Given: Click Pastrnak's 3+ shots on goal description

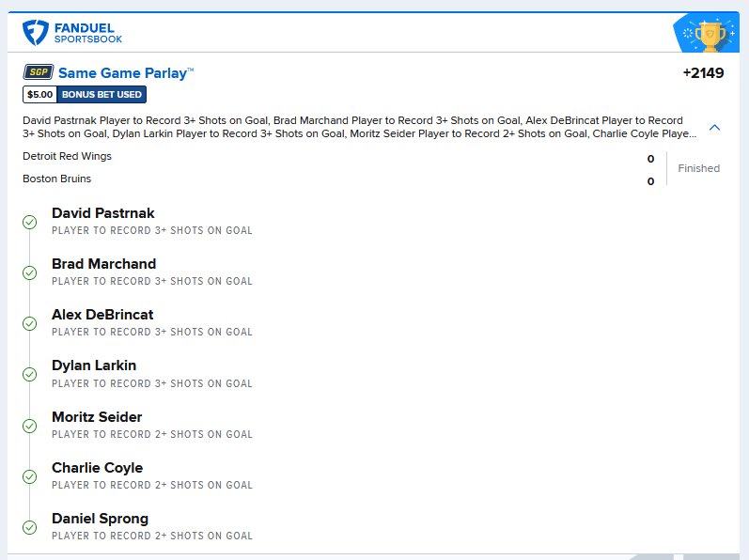Looking at the screenshot, I should [x=152, y=230].
